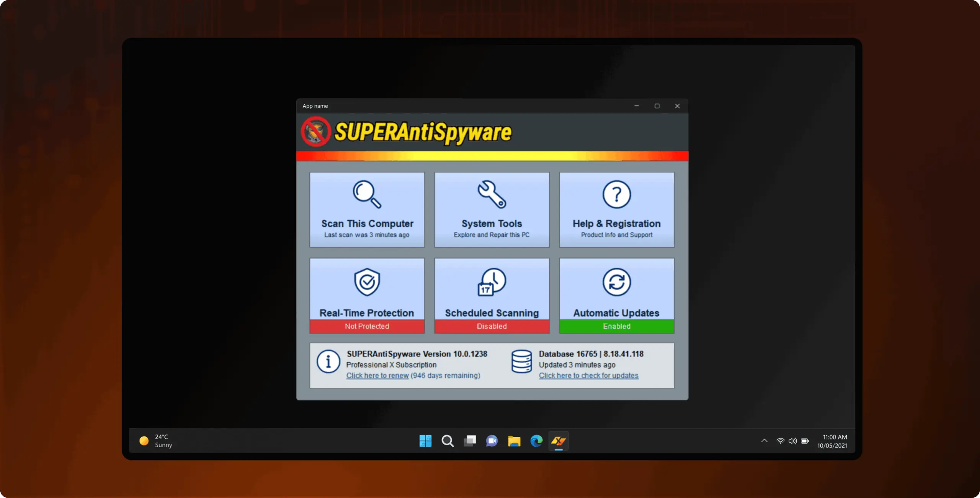This screenshot has width=980, height=498.
Task: Click the version info 'i' icon
Action: [x=328, y=361]
